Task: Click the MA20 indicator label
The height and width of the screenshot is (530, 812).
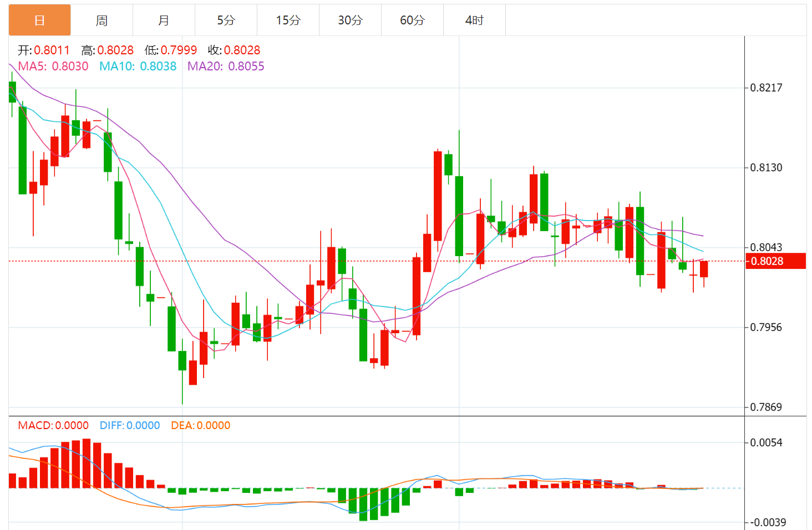Action: [x=226, y=67]
